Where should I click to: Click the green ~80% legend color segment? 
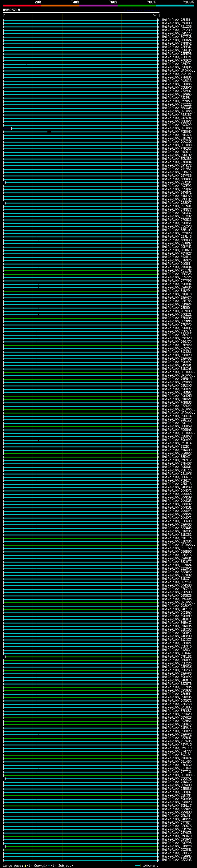click(x=136, y=6)
